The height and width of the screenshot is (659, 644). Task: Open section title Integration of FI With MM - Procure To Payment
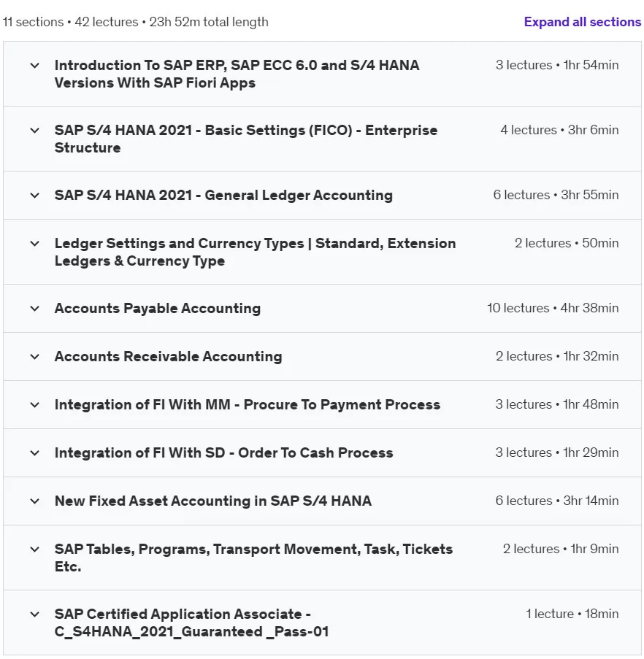coord(248,404)
